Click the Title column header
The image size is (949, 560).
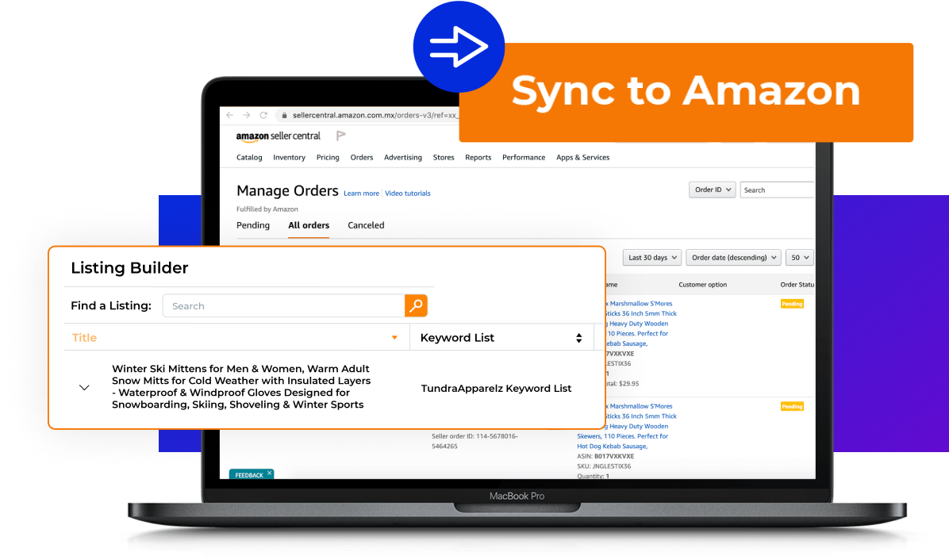(84, 337)
